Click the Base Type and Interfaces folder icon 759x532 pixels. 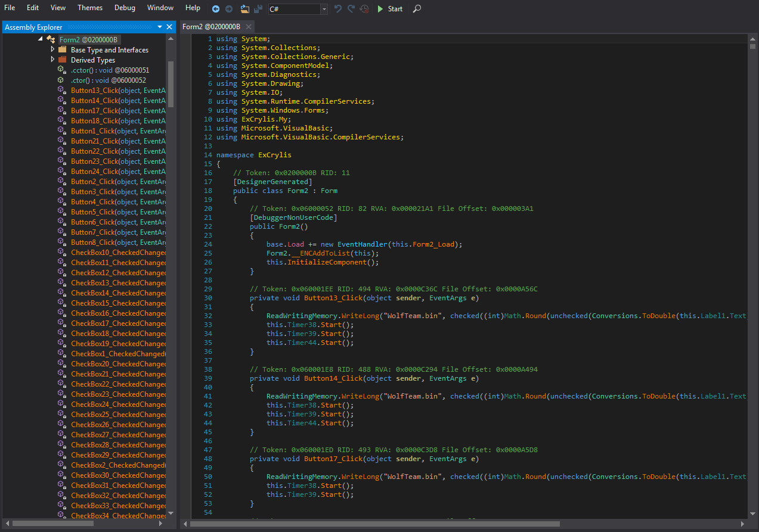pos(62,49)
